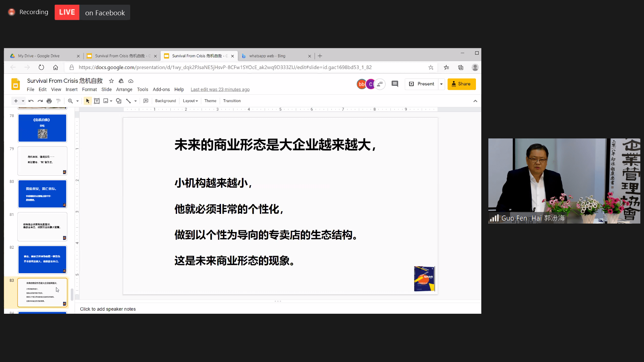
Task: Click the slide panel vertical scrollbar
Action: tap(72, 294)
